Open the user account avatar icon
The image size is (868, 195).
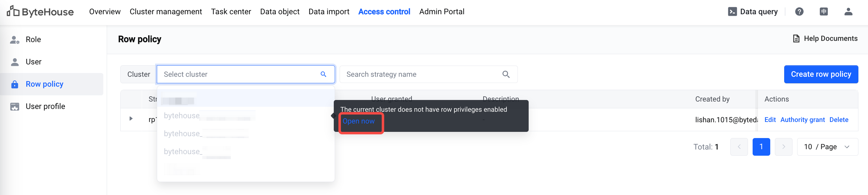click(x=848, y=12)
